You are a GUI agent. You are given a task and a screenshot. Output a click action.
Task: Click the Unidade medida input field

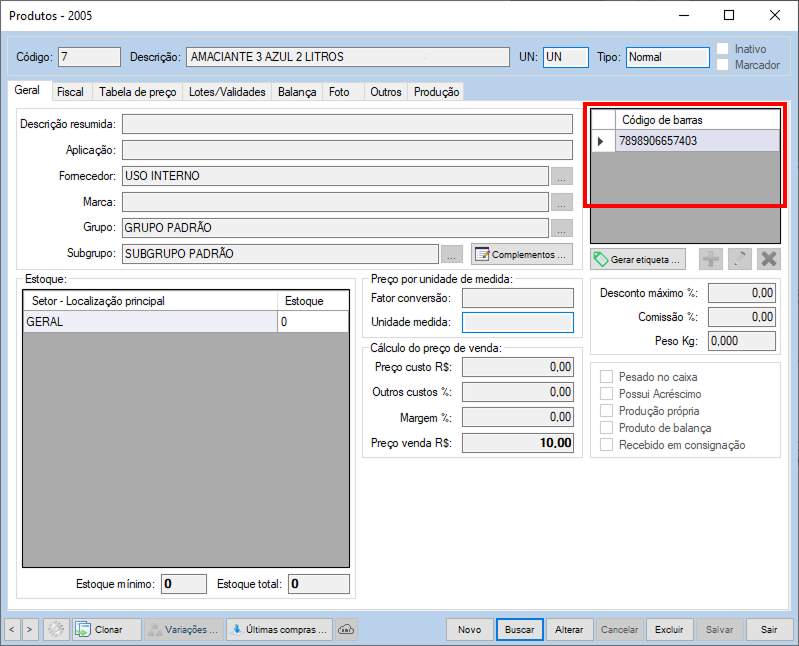517,322
